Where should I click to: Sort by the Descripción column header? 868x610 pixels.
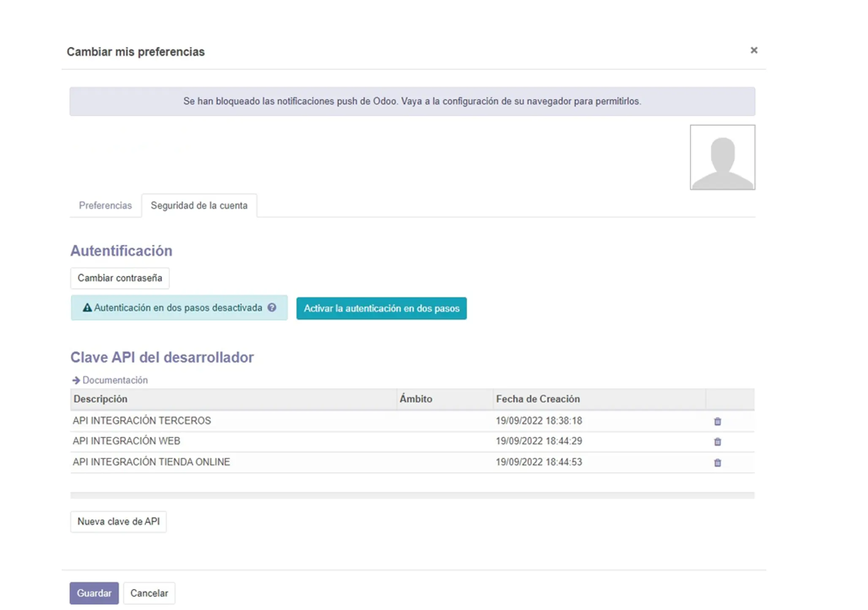(233, 399)
